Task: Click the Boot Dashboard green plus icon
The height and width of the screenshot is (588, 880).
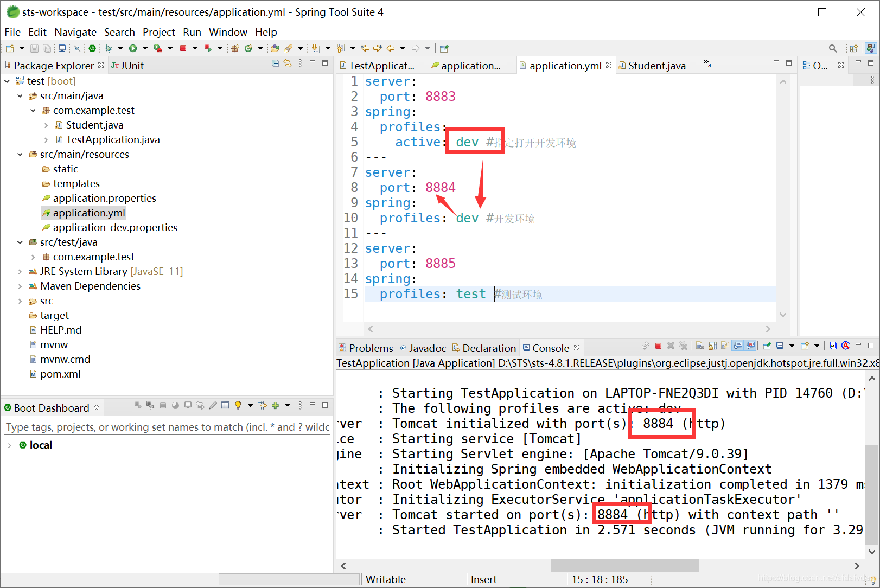Action: pos(275,405)
